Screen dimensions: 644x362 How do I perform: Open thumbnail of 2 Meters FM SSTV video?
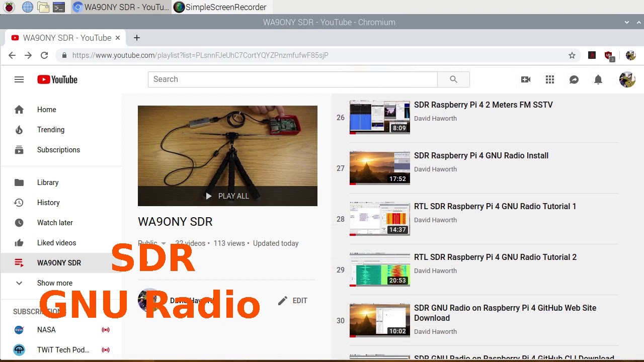pos(380,118)
